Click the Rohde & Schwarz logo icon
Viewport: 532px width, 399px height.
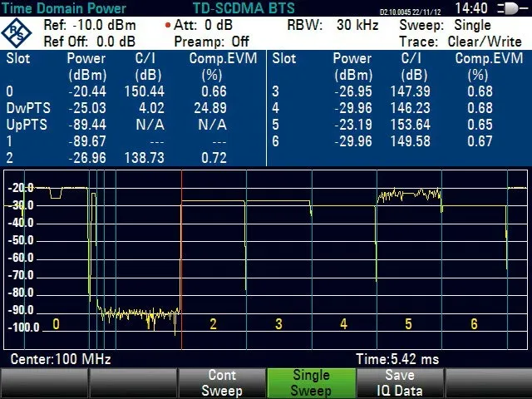pos(17,33)
